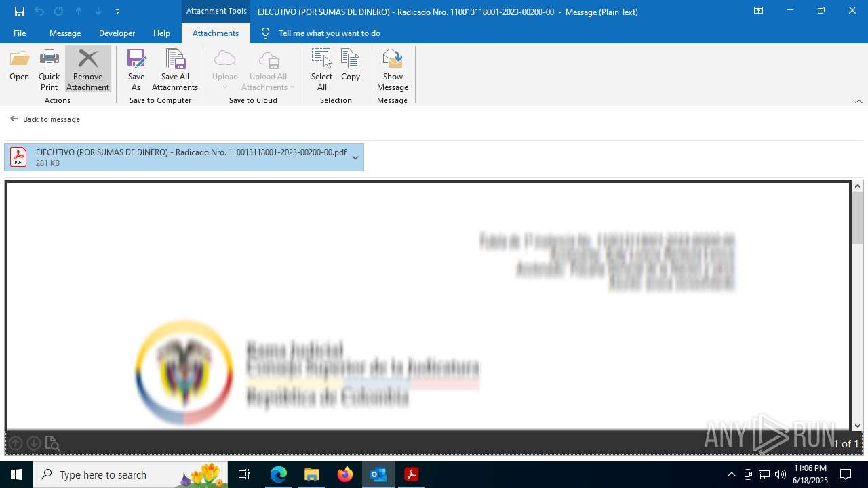Save attachment with Save As
Image resolution: width=868 pixels, height=488 pixels.
[136, 70]
